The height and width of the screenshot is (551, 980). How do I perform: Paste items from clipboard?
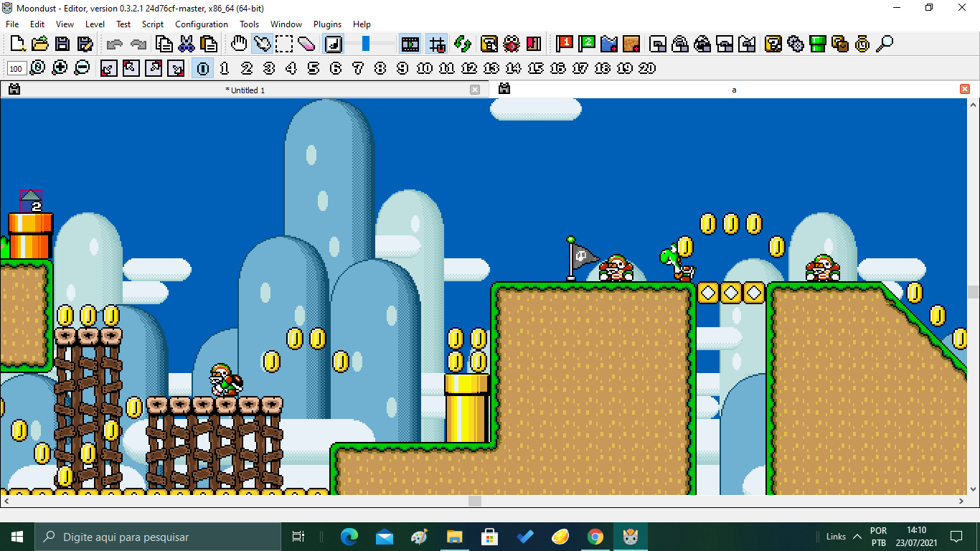[209, 44]
